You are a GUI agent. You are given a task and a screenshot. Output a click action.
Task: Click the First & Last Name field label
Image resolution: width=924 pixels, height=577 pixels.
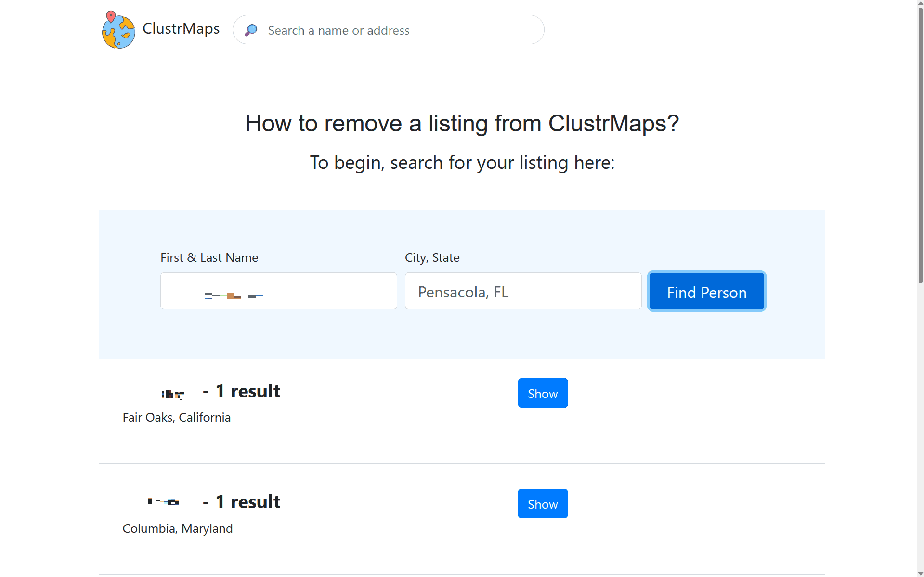click(209, 257)
